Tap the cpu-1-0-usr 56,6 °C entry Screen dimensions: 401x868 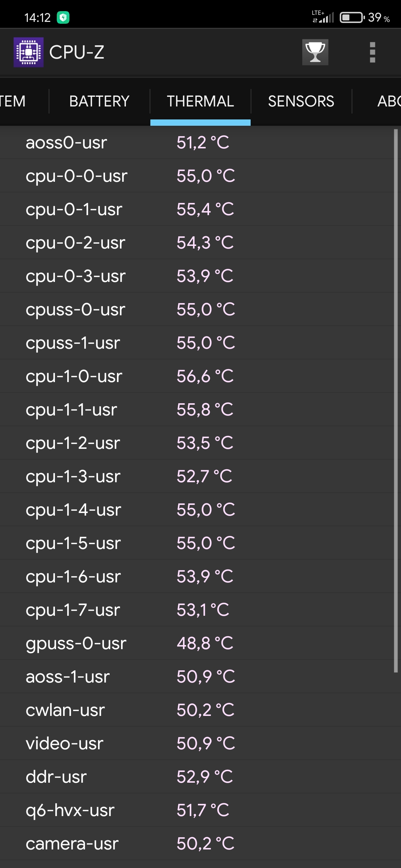(197, 376)
